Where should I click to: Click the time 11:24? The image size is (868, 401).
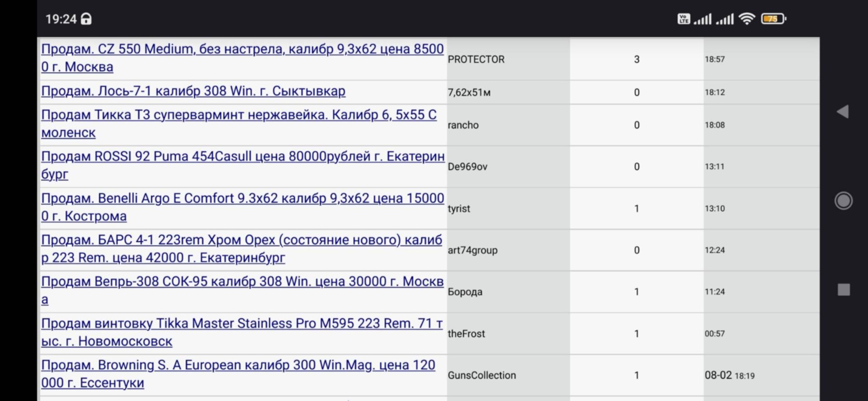pos(715,292)
